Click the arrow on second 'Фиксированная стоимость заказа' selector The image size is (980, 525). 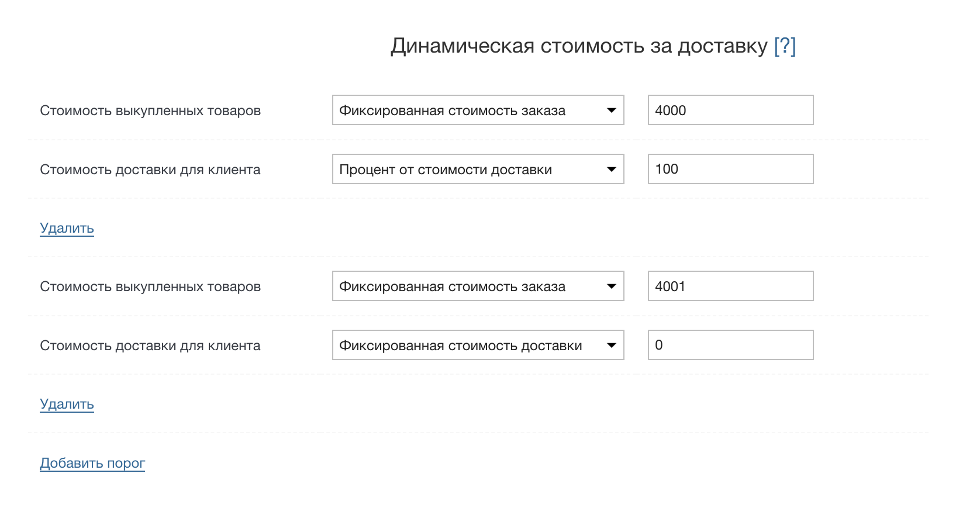point(612,286)
